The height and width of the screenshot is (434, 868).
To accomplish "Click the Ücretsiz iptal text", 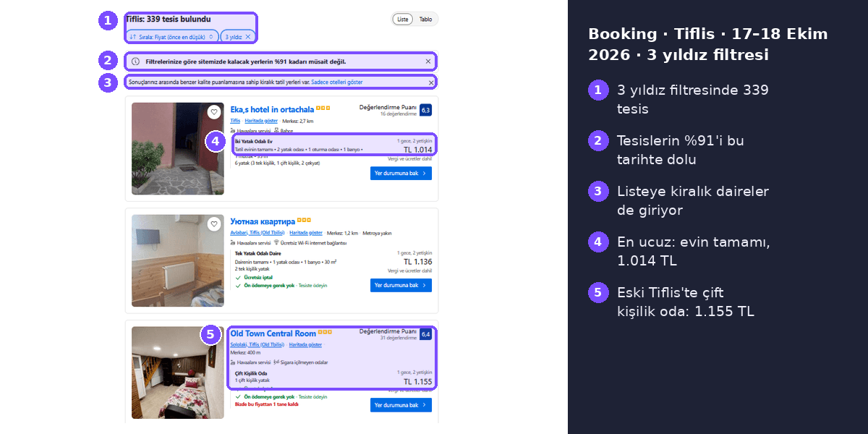I will [259, 277].
